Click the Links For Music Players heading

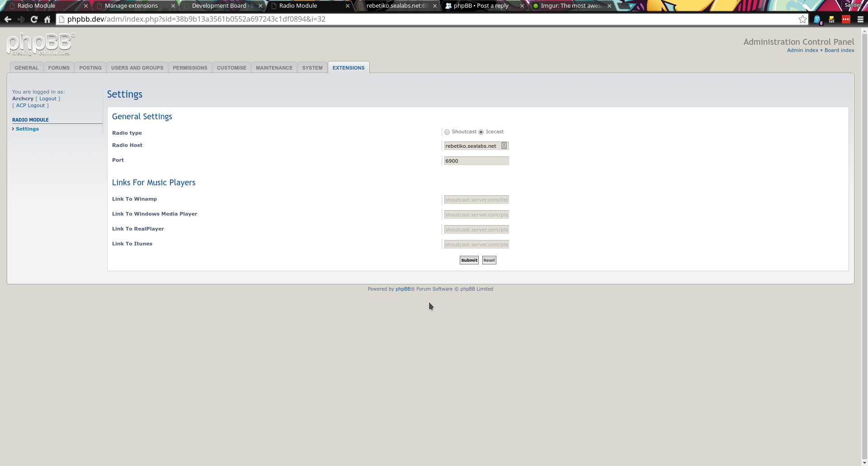(154, 183)
